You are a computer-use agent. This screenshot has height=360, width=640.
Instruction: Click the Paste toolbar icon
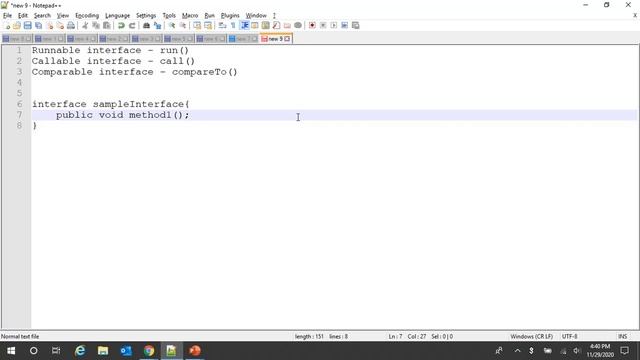click(107, 25)
